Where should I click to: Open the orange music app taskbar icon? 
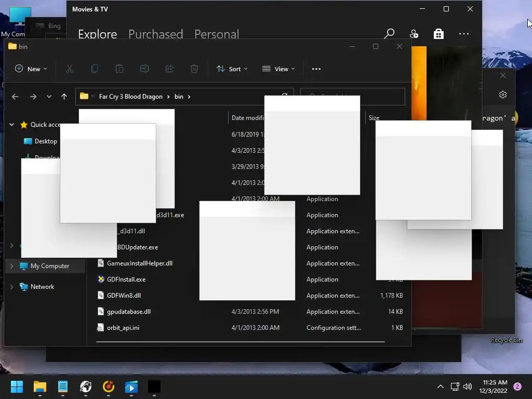pos(109,387)
